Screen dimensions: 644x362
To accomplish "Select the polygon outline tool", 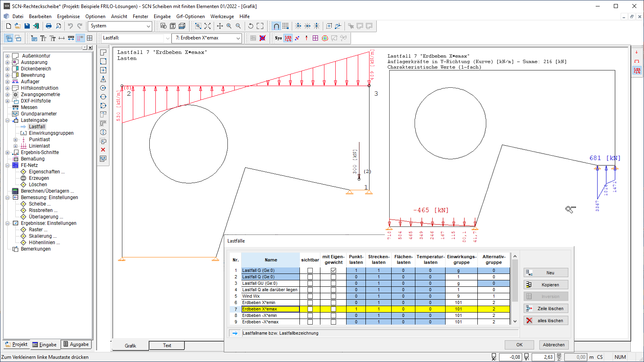I will click(x=103, y=53).
